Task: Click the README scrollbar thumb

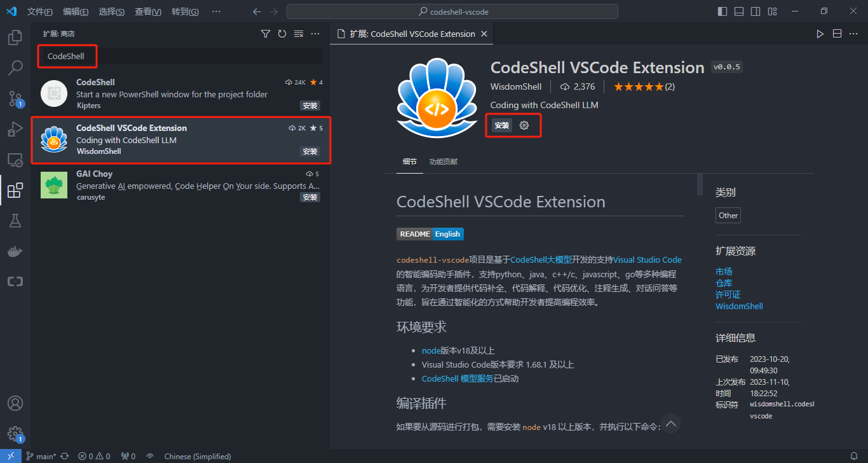Action: coord(700,184)
